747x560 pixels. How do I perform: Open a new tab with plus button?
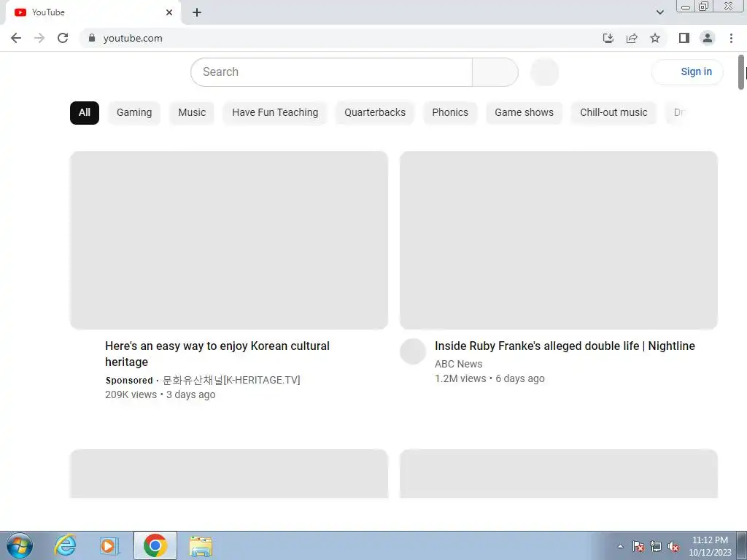point(197,12)
